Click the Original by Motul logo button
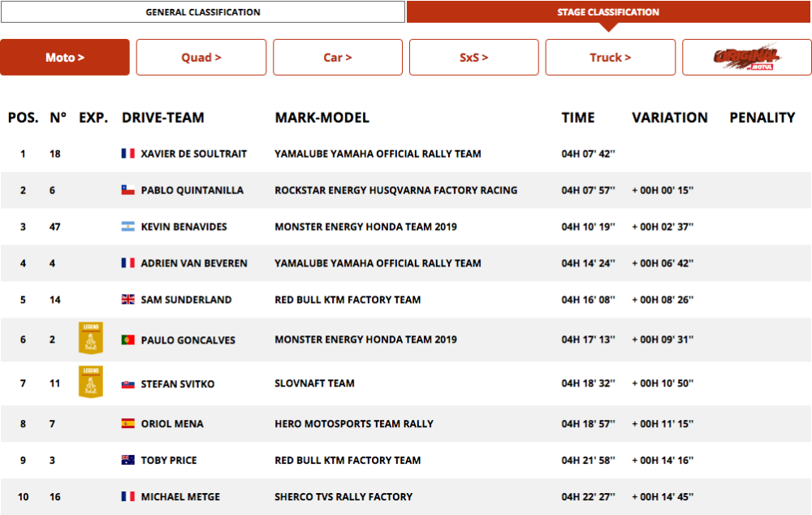 pyautogui.click(x=746, y=58)
